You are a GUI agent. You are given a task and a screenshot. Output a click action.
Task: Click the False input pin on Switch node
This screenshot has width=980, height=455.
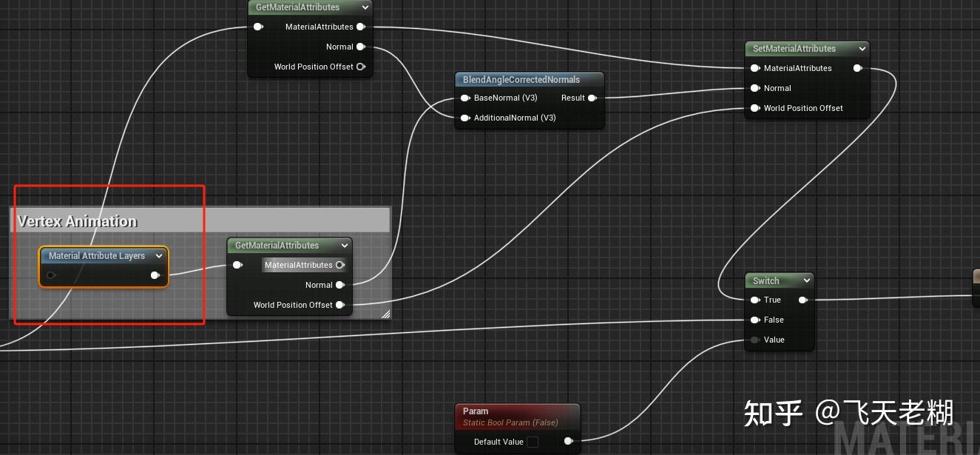click(753, 320)
